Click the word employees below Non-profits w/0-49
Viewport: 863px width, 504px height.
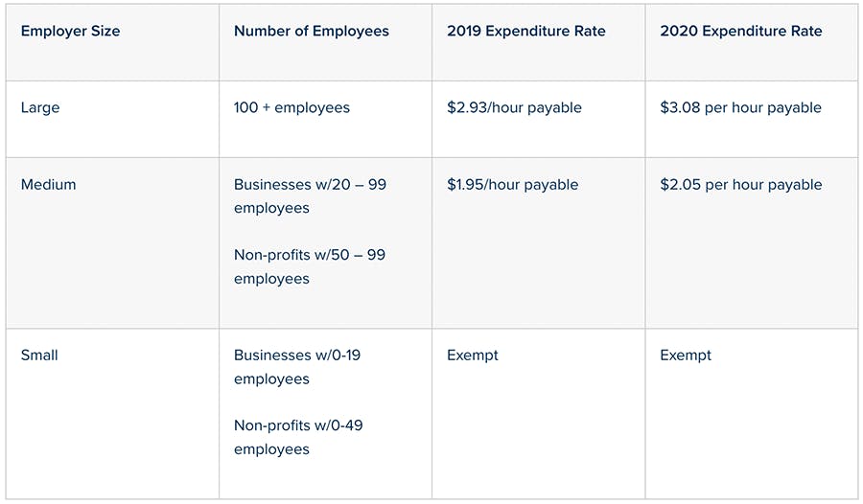(x=271, y=449)
